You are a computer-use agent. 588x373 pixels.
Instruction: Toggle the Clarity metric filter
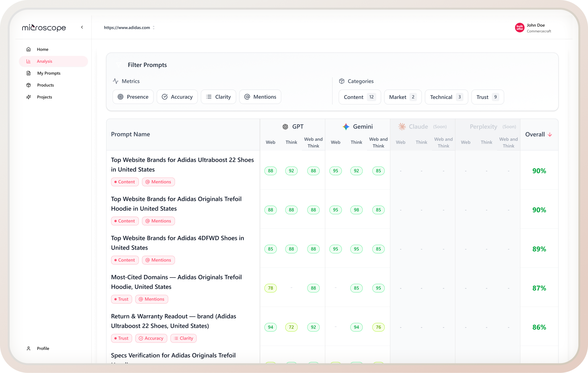pos(218,97)
